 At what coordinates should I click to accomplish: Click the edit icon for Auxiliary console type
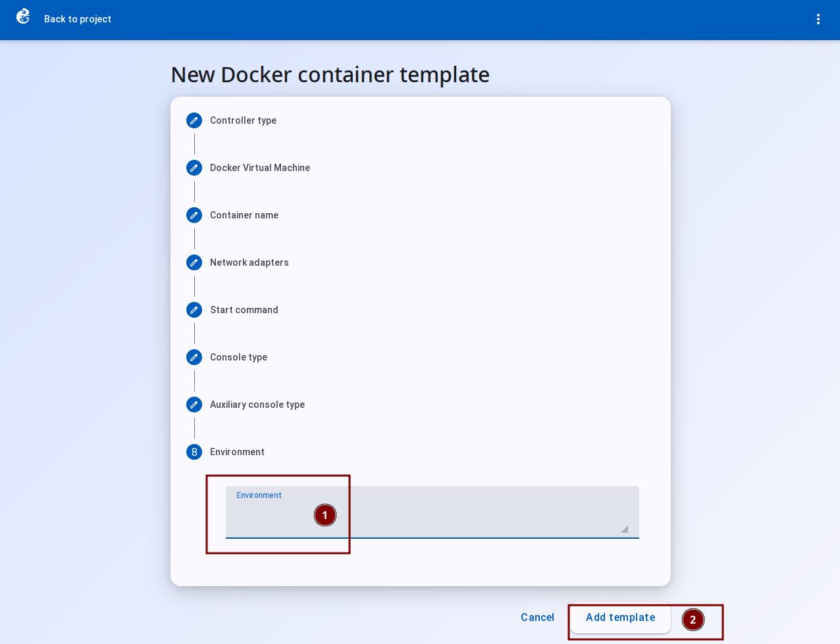(x=194, y=405)
